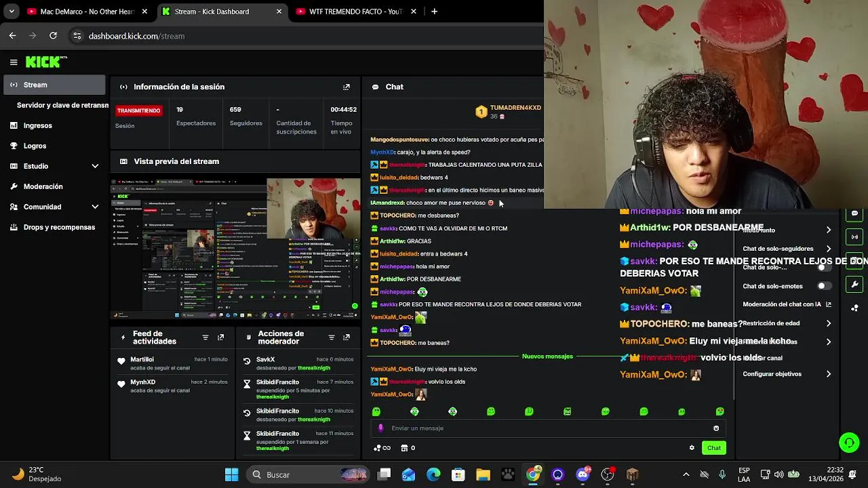Open Discord from the taskbar
868x488 pixels.
[583, 474]
